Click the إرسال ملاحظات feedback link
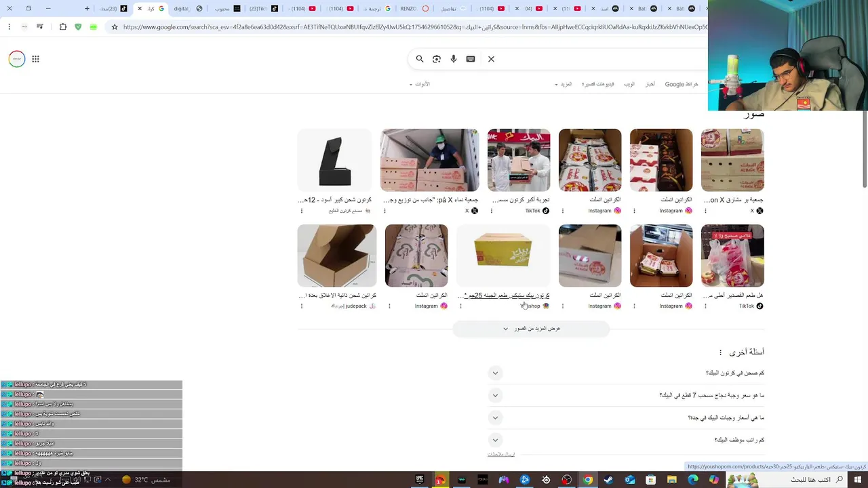Screen dimensions: 868x488 pyautogui.click(x=500, y=454)
